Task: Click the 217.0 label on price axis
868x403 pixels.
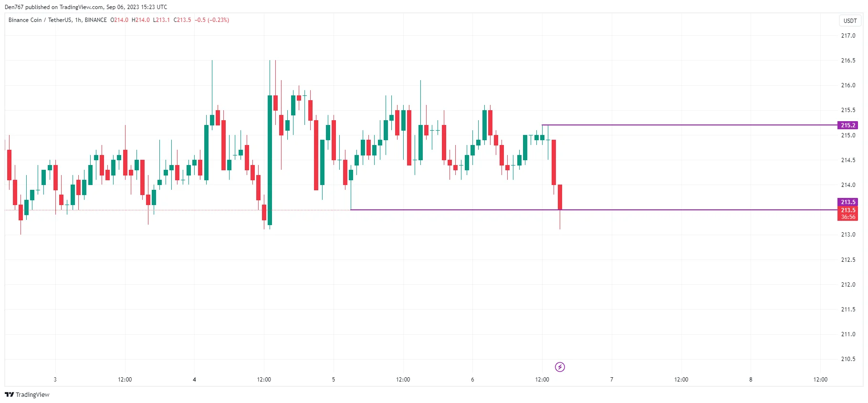Action: coord(848,36)
